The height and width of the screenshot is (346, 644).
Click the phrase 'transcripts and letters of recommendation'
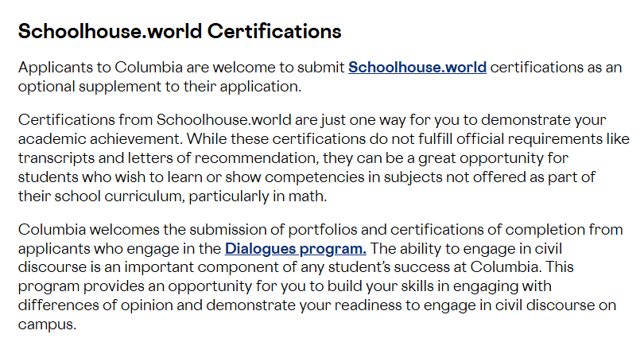(169, 158)
